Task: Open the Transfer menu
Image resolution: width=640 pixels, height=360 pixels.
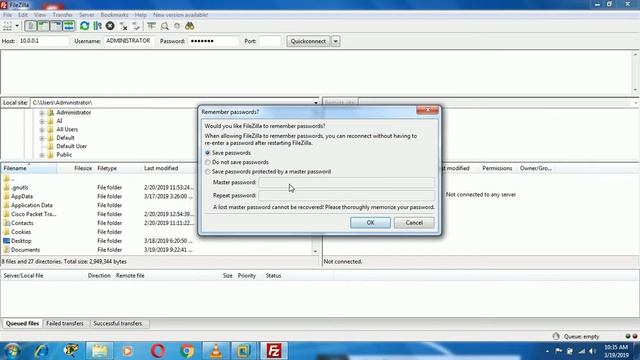Action: point(62,15)
